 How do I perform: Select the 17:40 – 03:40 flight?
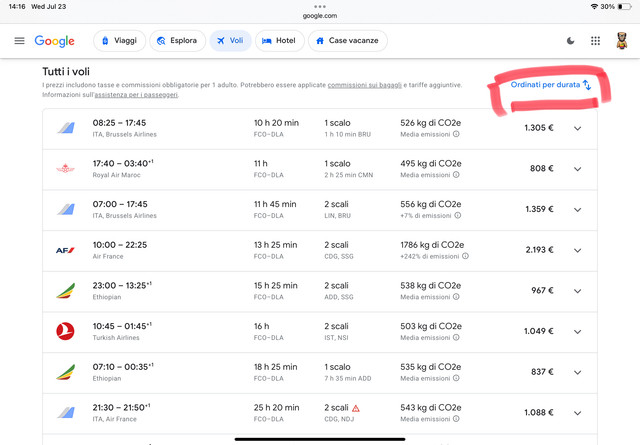click(x=320, y=169)
